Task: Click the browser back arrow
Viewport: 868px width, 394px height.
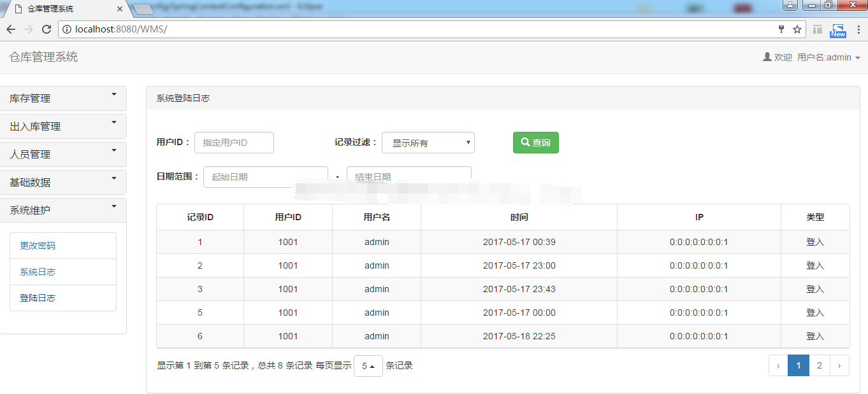Action: point(11,29)
